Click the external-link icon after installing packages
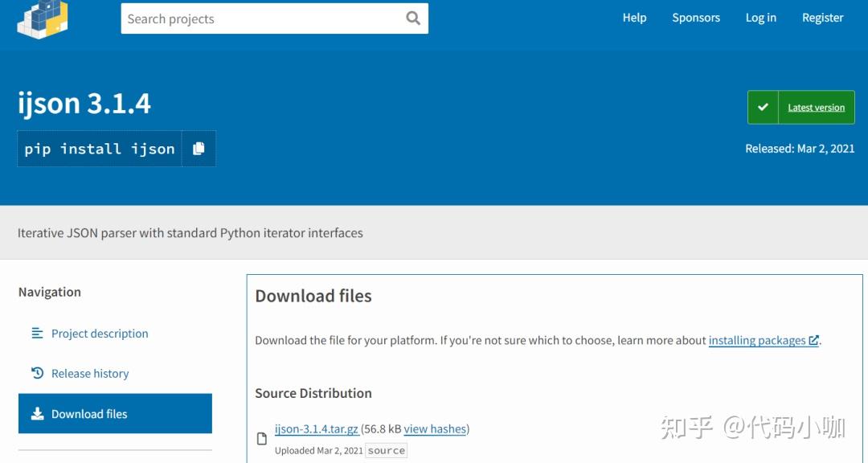This screenshot has width=868, height=463. pos(813,340)
